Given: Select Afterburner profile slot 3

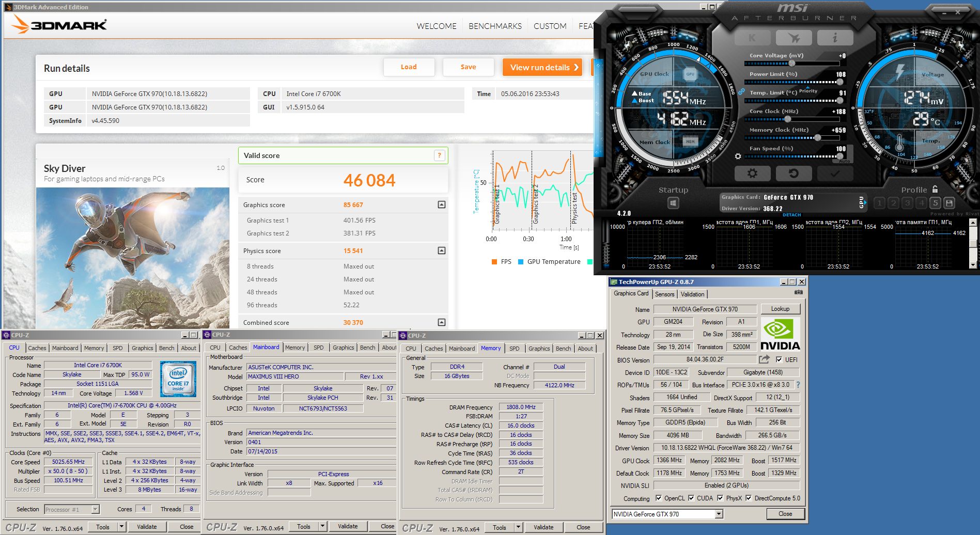Looking at the screenshot, I should (907, 203).
